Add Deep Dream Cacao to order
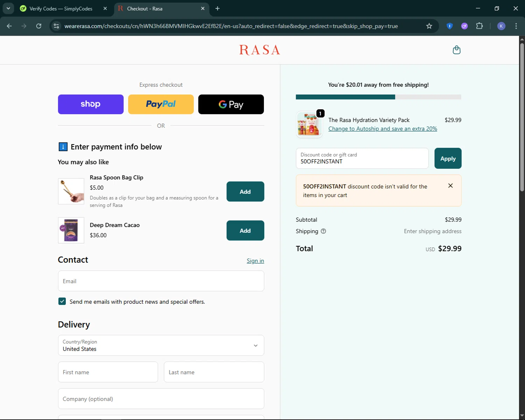Screen dimensions: 525x420 (x=245, y=230)
